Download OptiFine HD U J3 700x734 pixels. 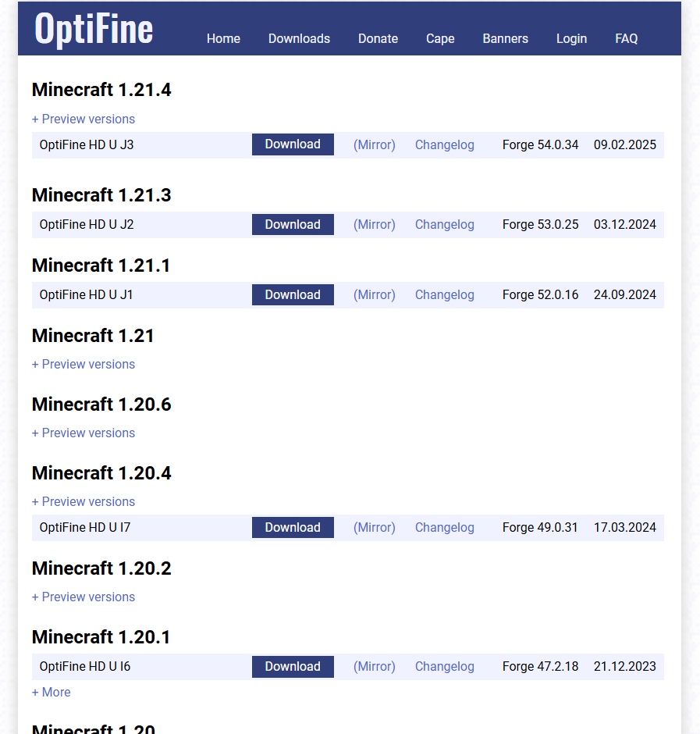[293, 144]
